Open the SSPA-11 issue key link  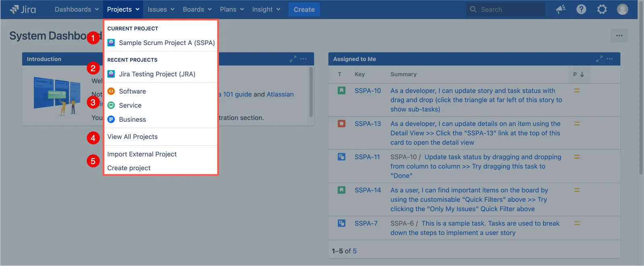tap(367, 157)
